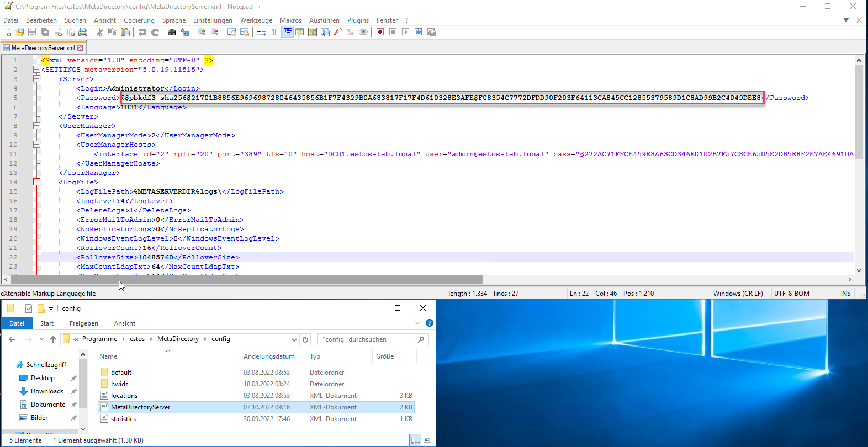Collapse the SETTINGS node fold marker
The image size is (868, 447).
tap(36, 70)
